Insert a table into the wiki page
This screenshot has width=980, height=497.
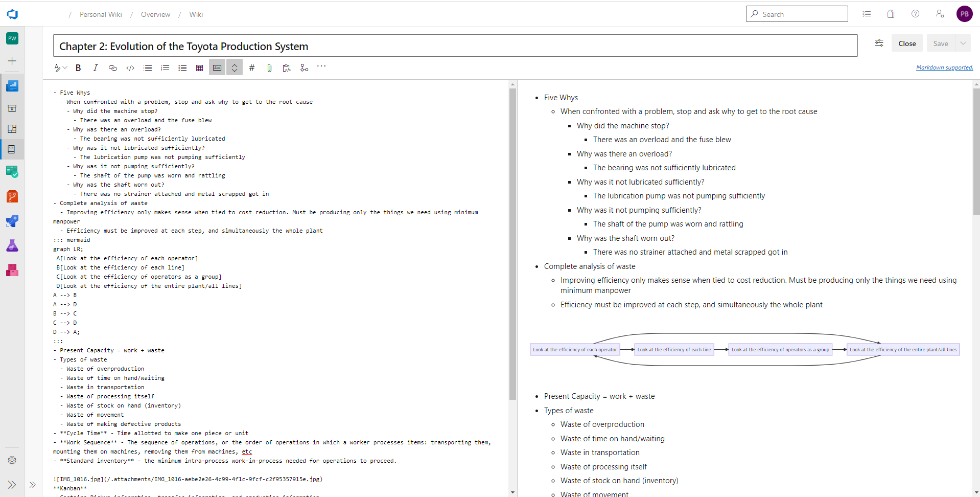pyautogui.click(x=200, y=68)
